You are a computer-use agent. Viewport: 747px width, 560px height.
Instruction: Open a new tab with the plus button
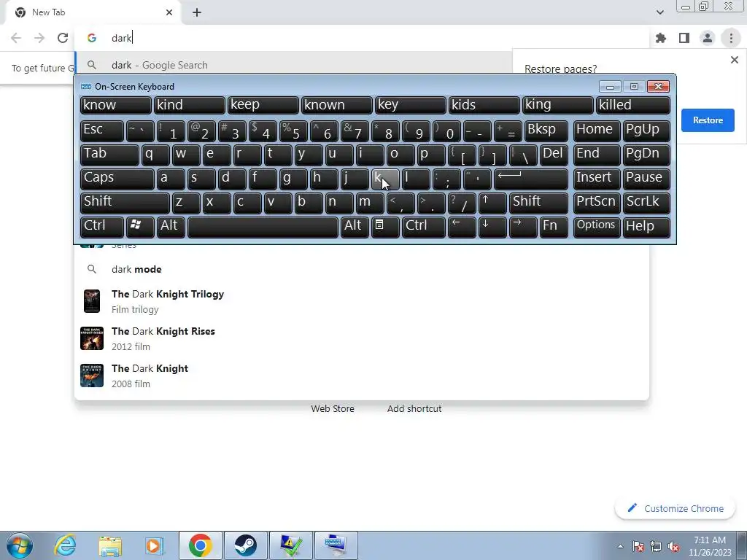click(x=197, y=12)
